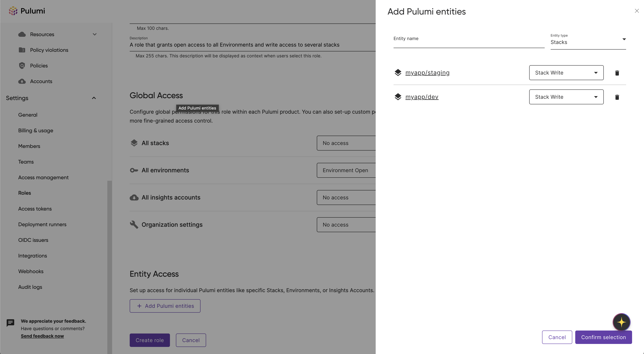Image resolution: width=644 pixels, height=354 pixels.
Task: Open permission dropdown for myapp/staging
Action: point(566,73)
